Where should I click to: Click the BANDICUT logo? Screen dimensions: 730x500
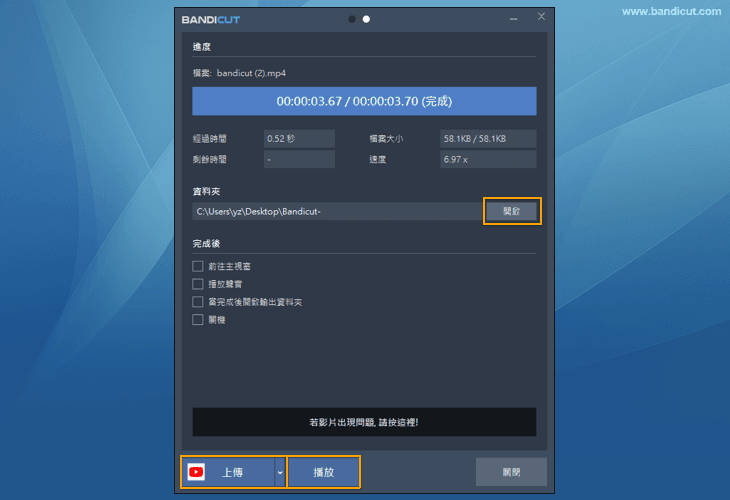(211, 20)
